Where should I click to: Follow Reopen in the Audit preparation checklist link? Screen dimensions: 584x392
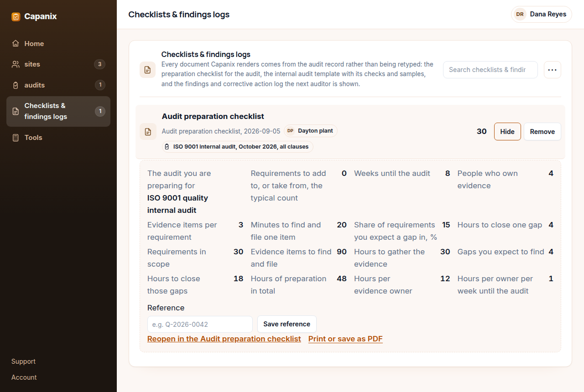pos(224,339)
